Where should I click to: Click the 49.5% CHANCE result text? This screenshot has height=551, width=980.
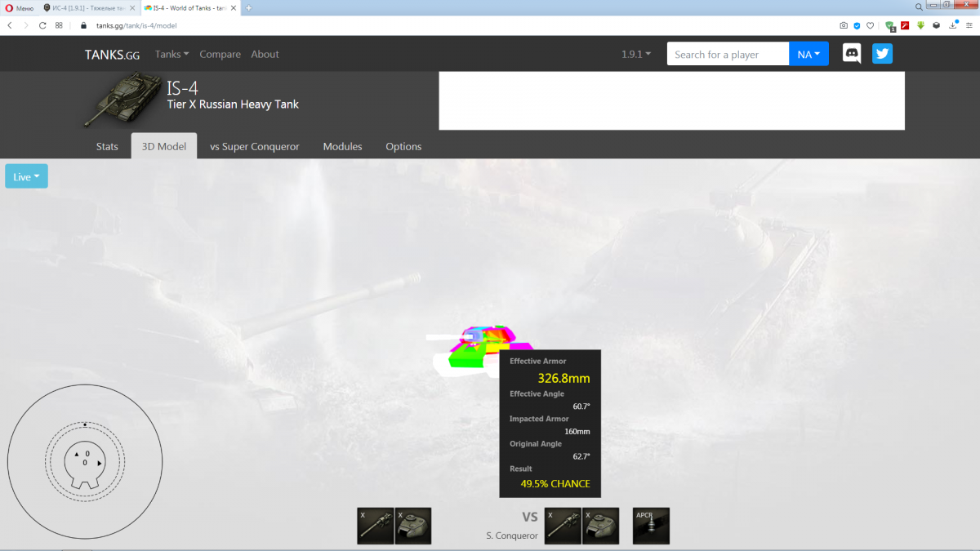tap(555, 483)
